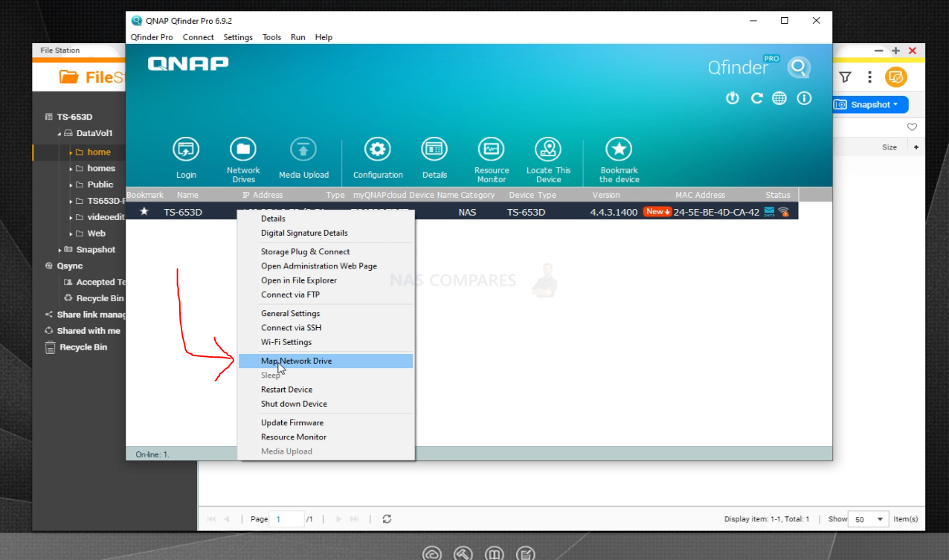
Task: Select Map Network Drive in context menu
Action: coord(325,361)
